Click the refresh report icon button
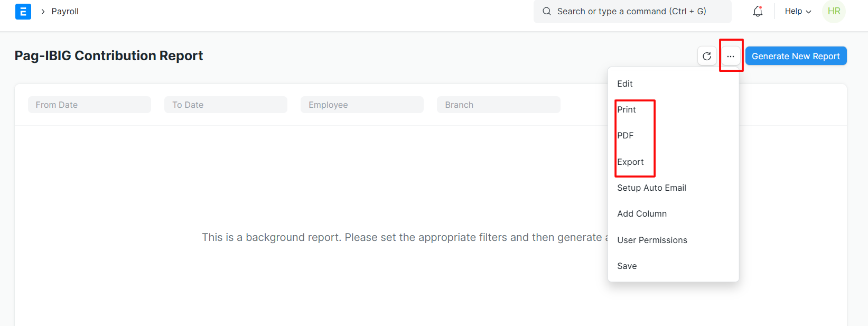The image size is (868, 326). [x=707, y=56]
